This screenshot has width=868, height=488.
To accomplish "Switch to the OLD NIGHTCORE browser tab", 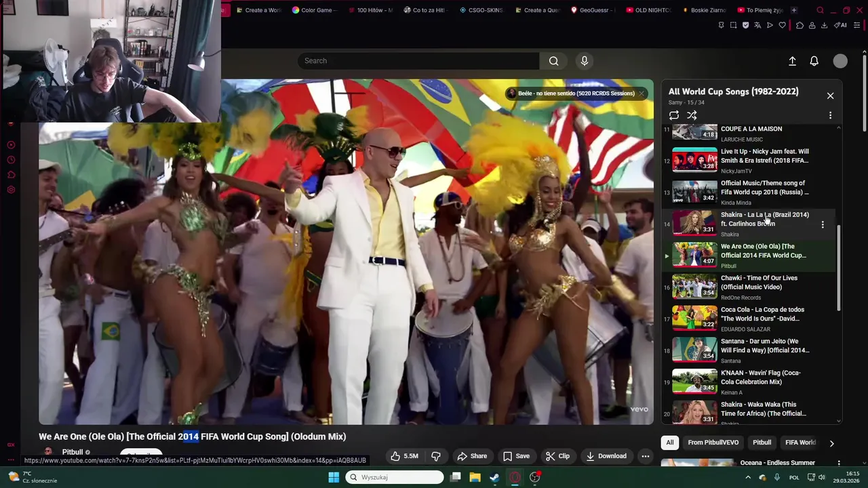I will click(648, 10).
